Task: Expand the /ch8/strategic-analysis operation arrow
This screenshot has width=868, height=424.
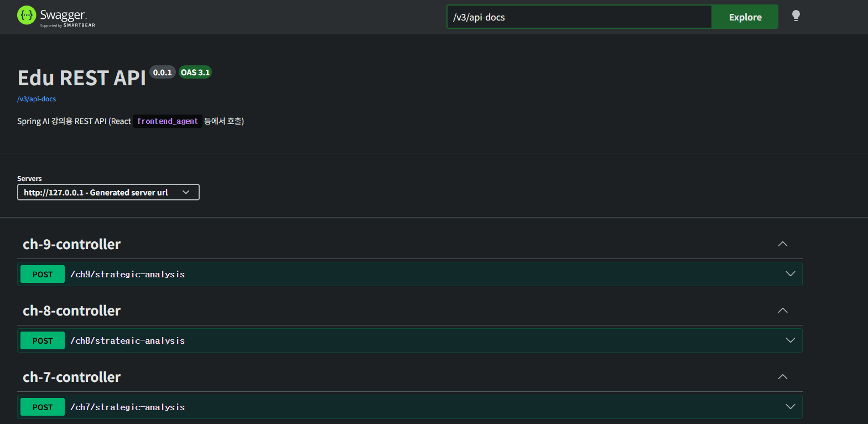Action: [790, 340]
